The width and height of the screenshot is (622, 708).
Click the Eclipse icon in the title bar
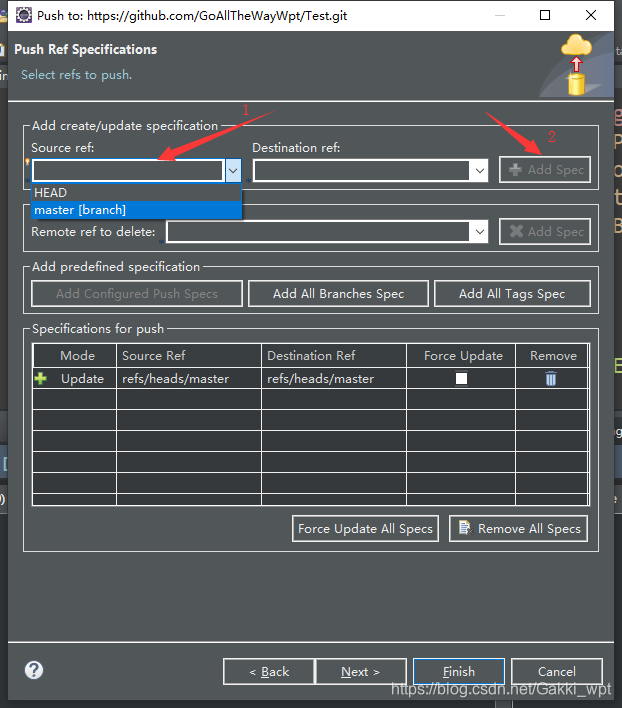pos(23,15)
